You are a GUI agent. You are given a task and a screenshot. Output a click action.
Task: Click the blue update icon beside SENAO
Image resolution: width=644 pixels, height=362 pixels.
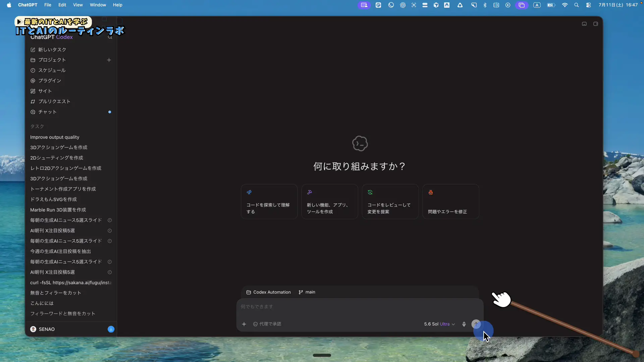click(x=111, y=329)
